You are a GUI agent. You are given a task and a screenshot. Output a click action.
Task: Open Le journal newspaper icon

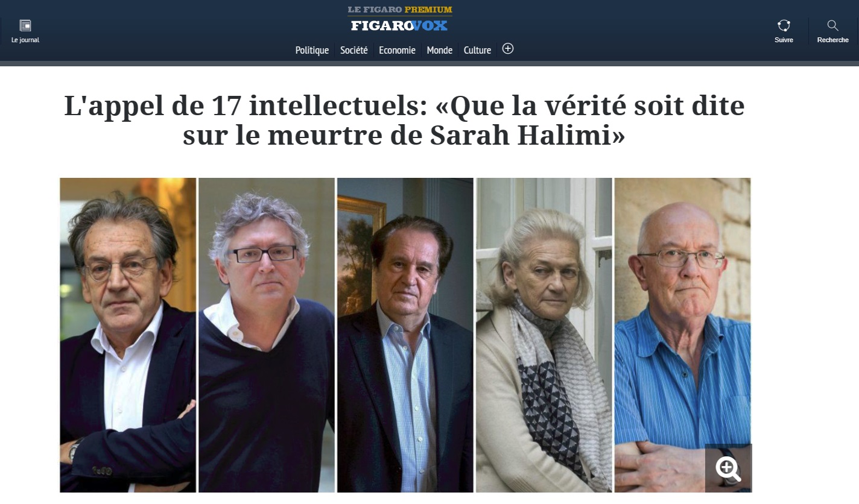click(25, 25)
